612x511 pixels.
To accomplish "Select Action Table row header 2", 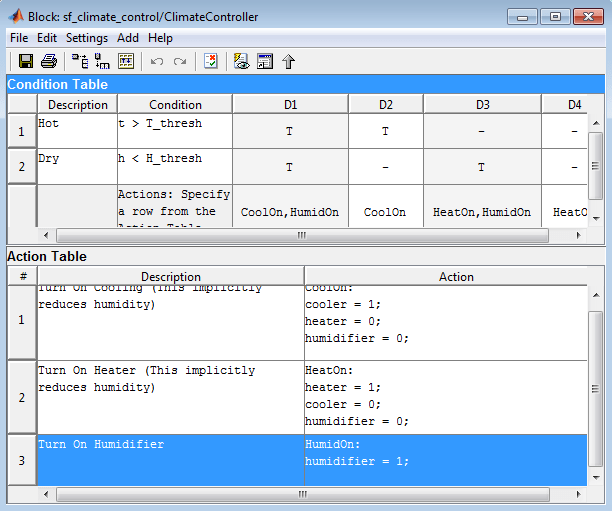I will pos(22,397).
